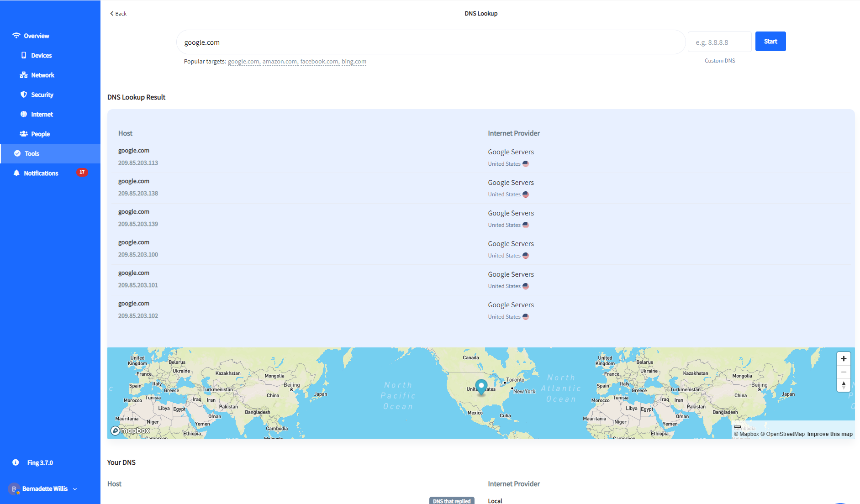Viewport: 860px width, 504px height.
Task: Click the DNS that replied badge
Action: [452, 501]
